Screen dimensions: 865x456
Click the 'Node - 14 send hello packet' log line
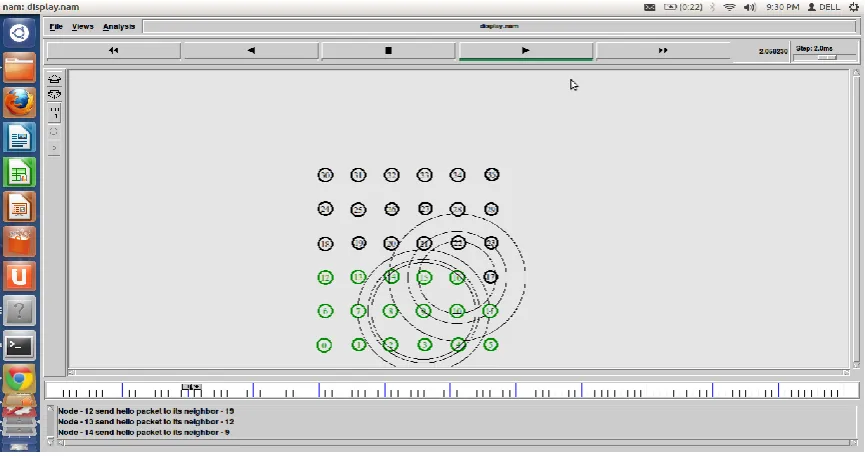click(143, 432)
